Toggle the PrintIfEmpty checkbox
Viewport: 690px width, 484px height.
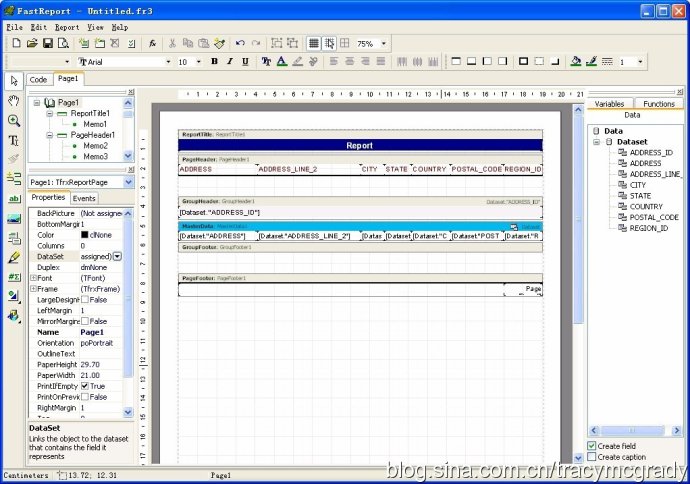(85, 386)
